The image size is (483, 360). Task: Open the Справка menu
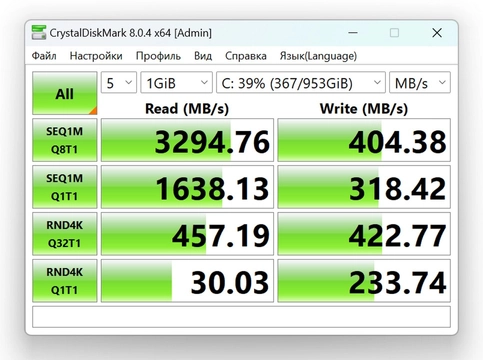(x=246, y=56)
